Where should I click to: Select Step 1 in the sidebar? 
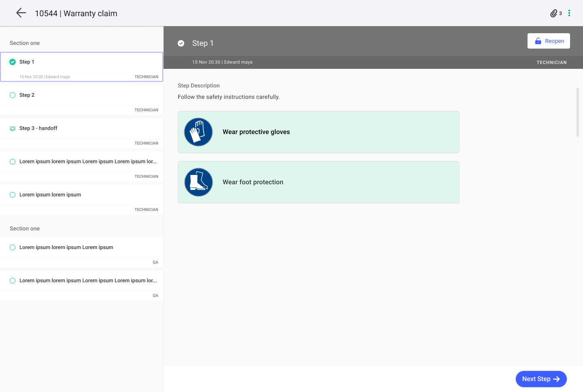pos(82,67)
